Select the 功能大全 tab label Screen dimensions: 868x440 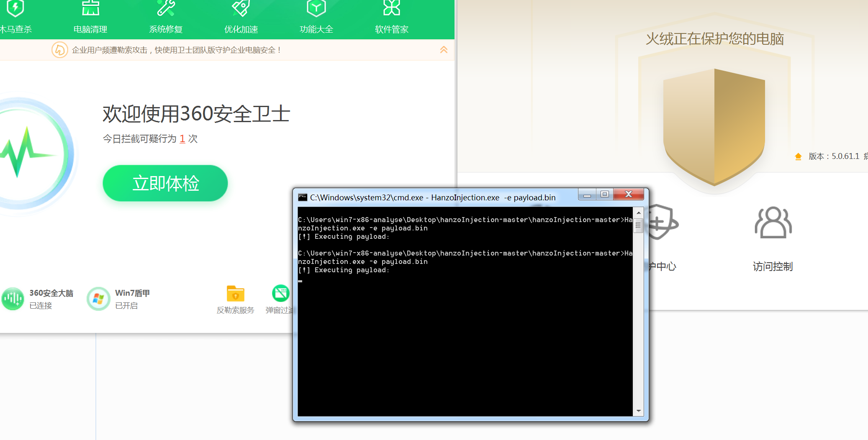click(x=316, y=29)
